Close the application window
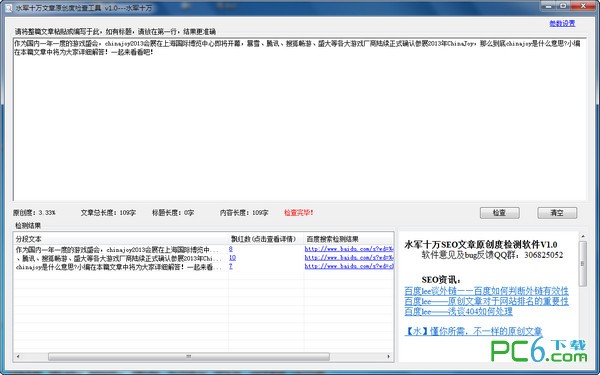Image resolution: width=600 pixels, height=375 pixels. point(583,6)
